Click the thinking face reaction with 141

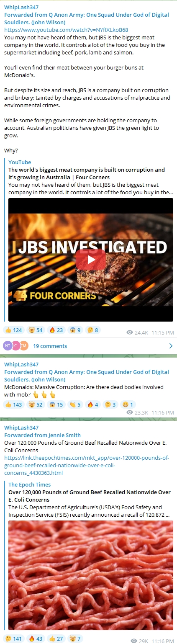tap(13, 639)
